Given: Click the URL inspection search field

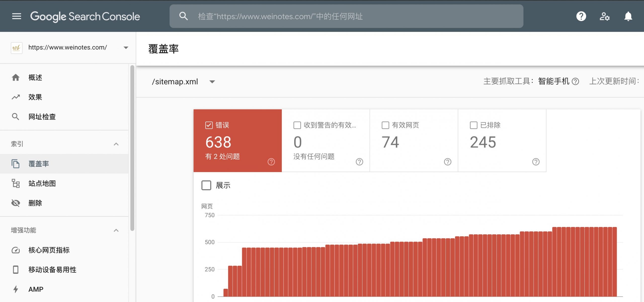Looking at the screenshot, I should 346,16.
